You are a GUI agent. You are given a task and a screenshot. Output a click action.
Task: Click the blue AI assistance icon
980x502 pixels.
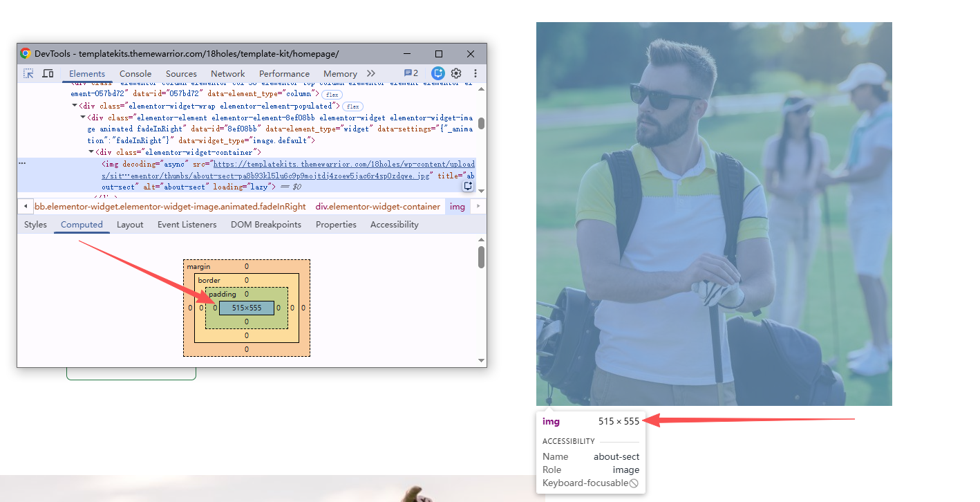(x=437, y=73)
